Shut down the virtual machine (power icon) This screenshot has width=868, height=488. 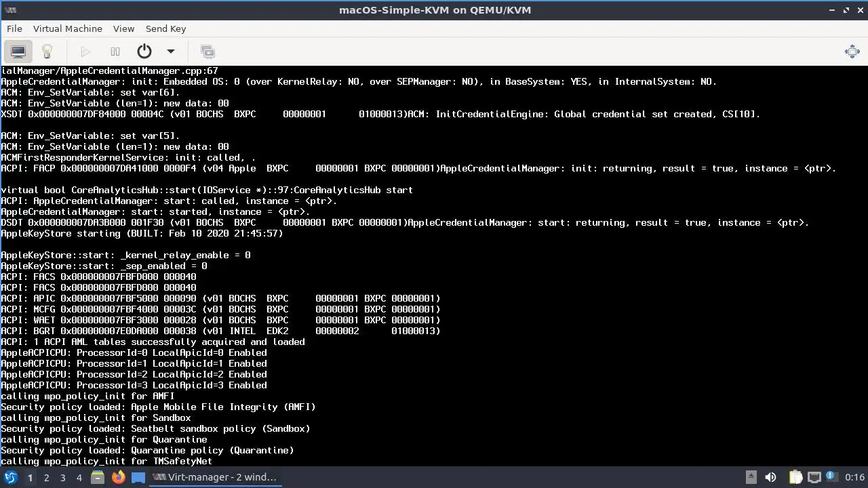(144, 52)
